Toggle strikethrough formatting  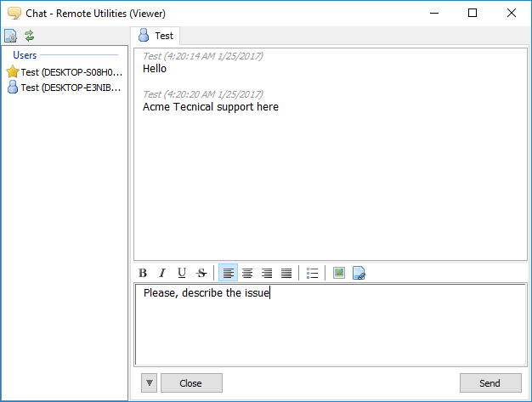point(201,273)
